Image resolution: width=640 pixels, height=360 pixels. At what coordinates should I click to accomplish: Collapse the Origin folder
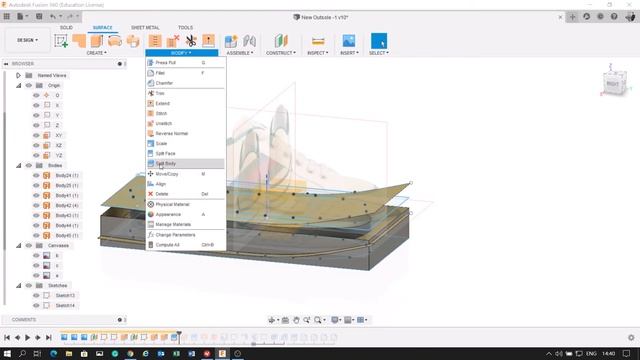(18, 85)
